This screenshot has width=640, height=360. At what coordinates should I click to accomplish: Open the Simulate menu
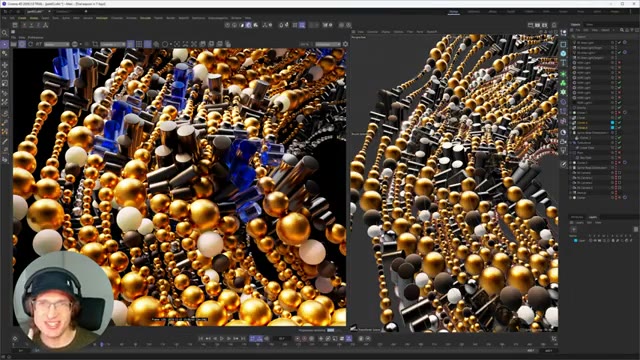click(145, 18)
